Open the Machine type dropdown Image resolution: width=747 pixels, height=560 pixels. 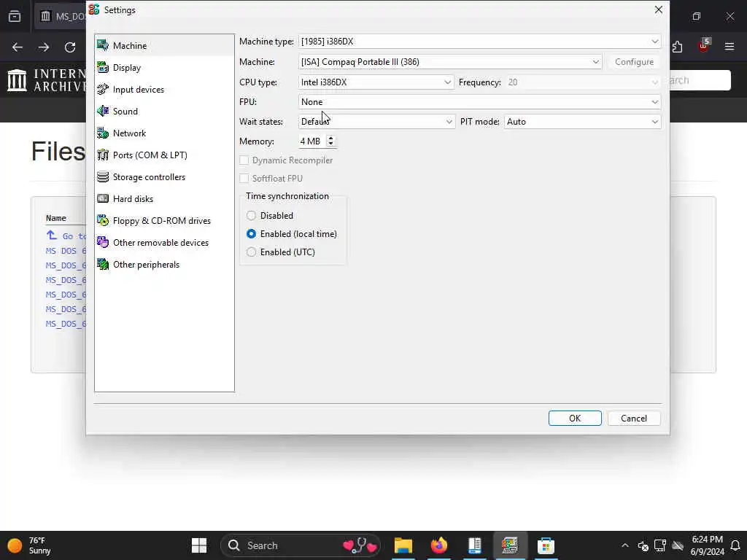[x=480, y=42]
